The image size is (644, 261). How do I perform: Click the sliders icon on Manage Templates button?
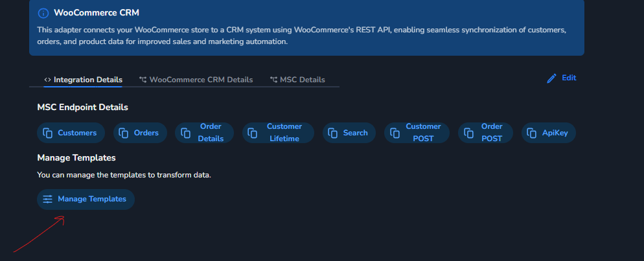[x=48, y=199]
